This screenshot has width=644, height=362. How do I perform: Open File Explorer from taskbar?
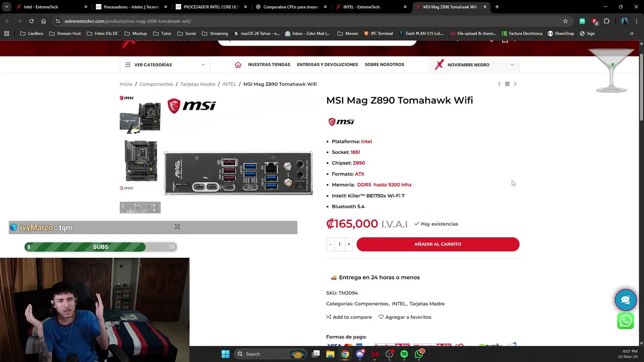[331, 354]
